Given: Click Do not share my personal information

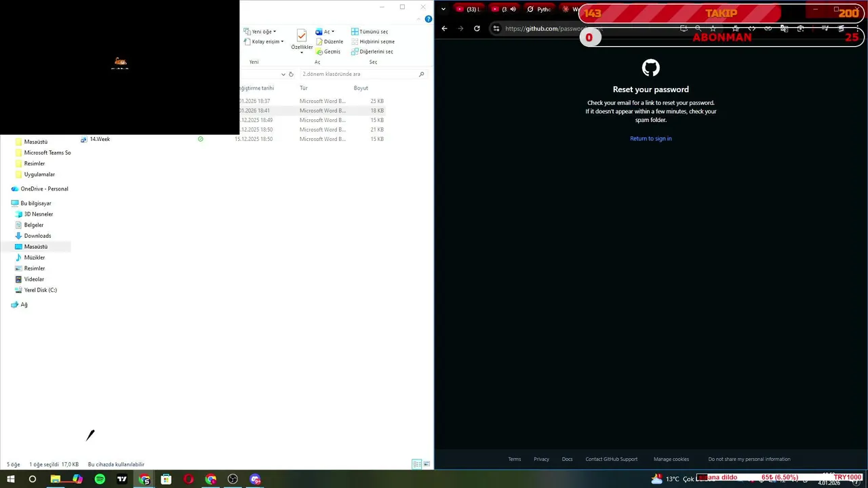Looking at the screenshot, I should pyautogui.click(x=749, y=459).
